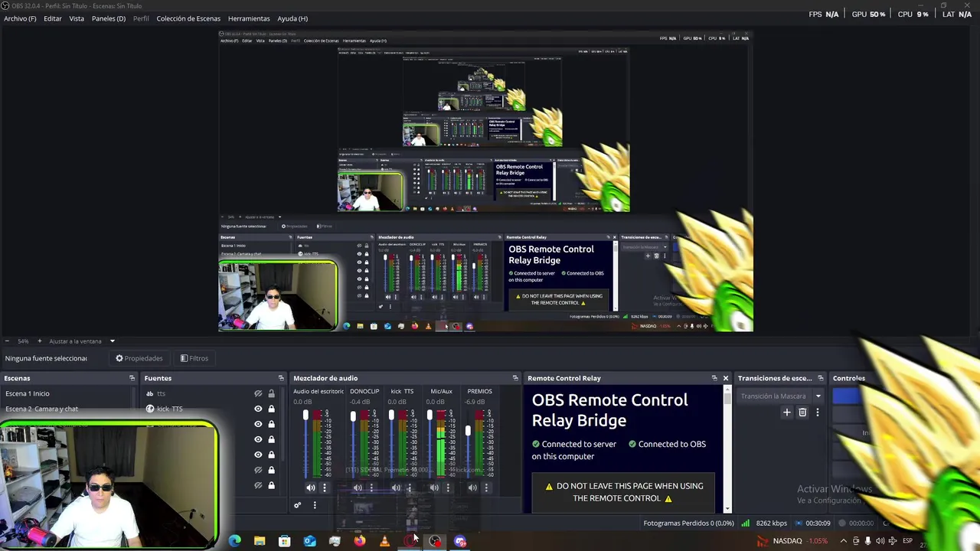Open VLC media player from the taskbar
The height and width of the screenshot is (551, 980).
(384, 541)
